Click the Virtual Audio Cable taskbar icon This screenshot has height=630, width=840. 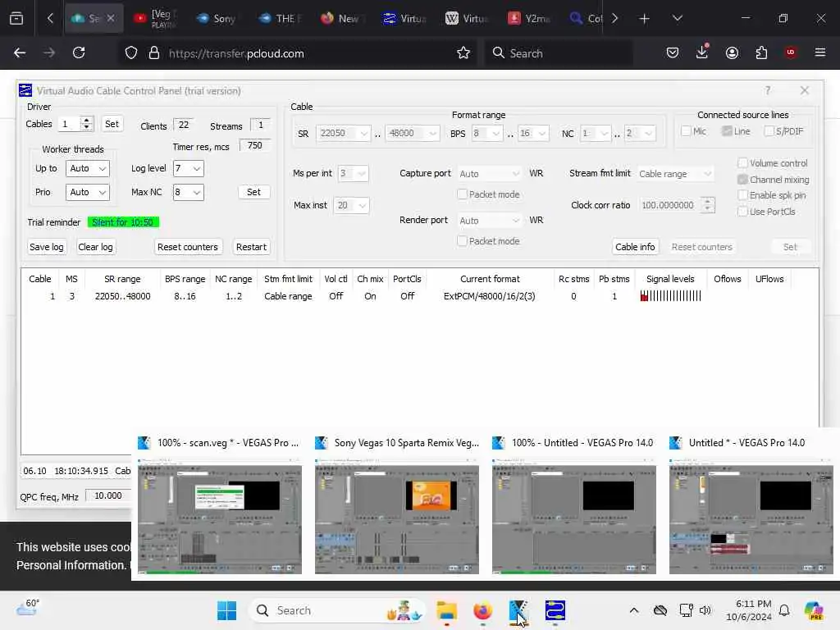555,610
